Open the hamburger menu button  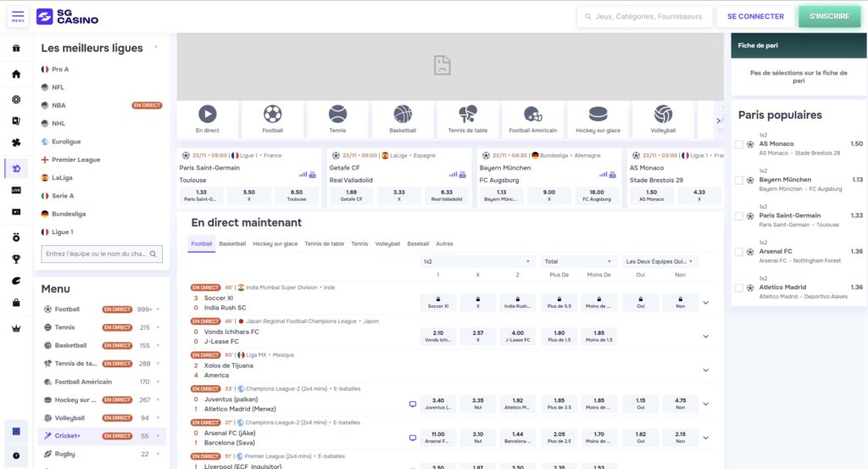[x=18, y=17]
